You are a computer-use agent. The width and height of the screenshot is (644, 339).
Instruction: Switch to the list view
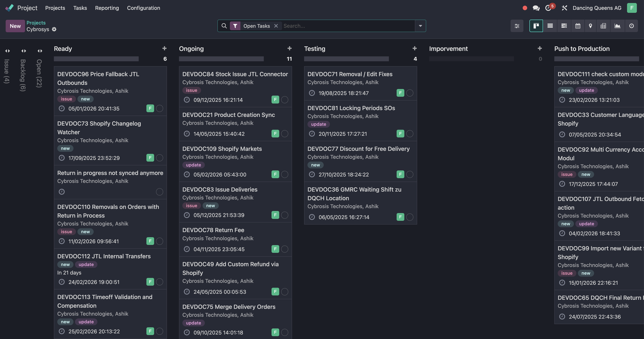pyautogui.click(x=550, y=26)
